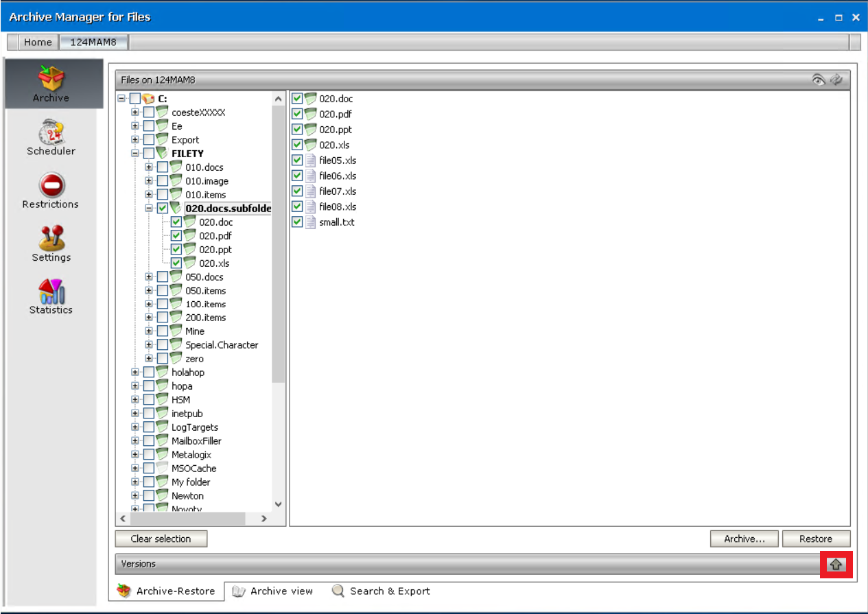Viewport: 868px width, 614px height.
Task: Click the HSM folder shield icon
Action: [x=162, y=399]
